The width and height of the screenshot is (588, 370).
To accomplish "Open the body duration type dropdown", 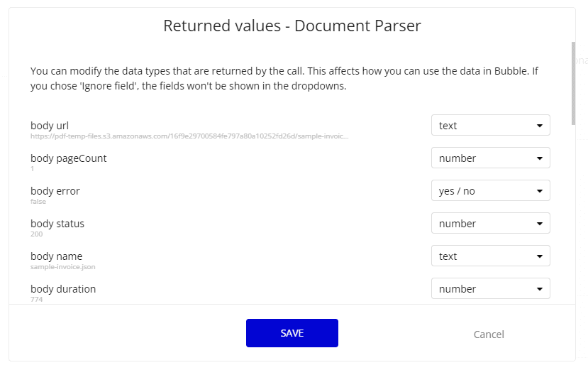I will pos(490,289).
